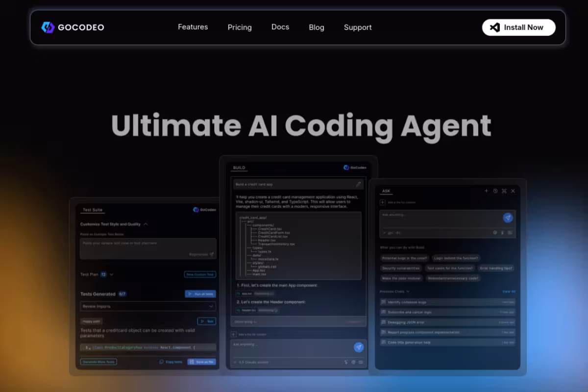Click the first tool icon in Build input toolbar
Viewport: 588px width, 392px height.
(x=346, y=362)
